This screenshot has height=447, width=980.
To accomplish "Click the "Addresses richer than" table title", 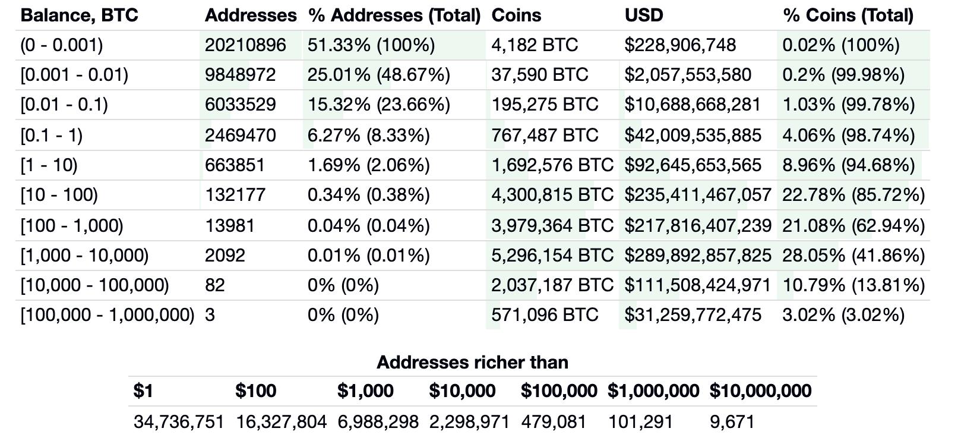I will tap(472, 362).
